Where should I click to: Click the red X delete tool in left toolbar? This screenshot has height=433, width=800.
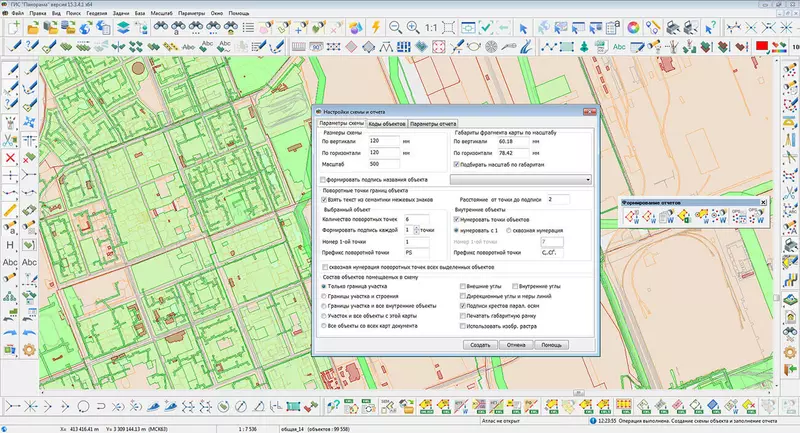10,157
